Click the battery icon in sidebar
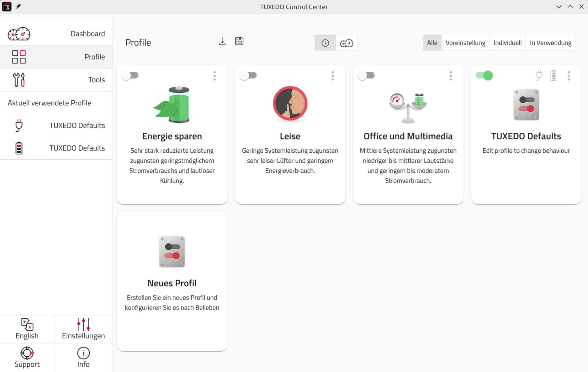 click(x=19, y=148)
